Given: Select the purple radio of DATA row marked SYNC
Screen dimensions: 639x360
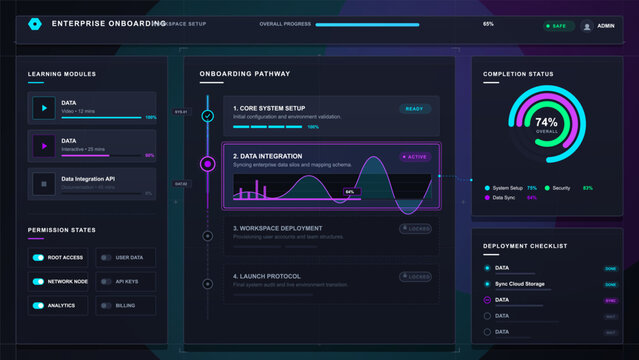Looking at the screenshot, I should coord(487,300).
